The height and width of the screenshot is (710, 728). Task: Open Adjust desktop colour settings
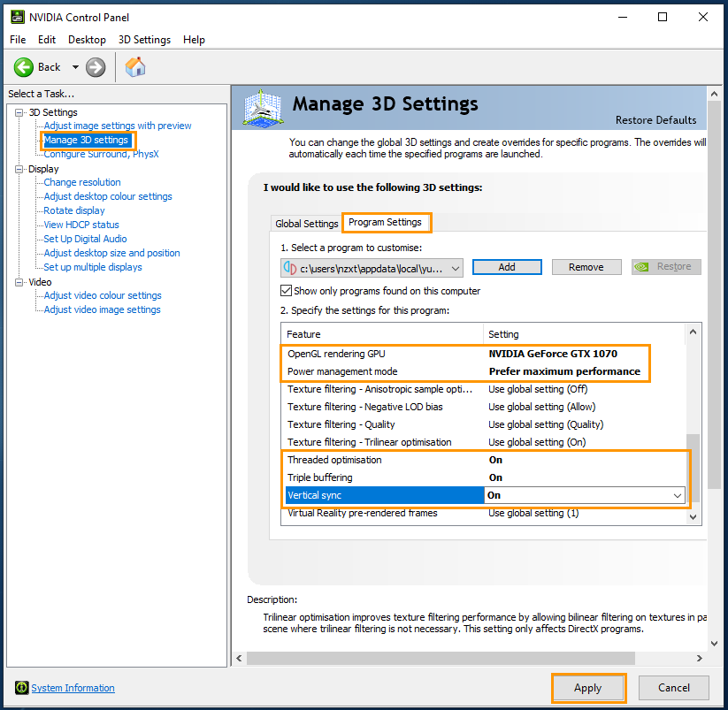pyautogui.click(x=108, y=196)
